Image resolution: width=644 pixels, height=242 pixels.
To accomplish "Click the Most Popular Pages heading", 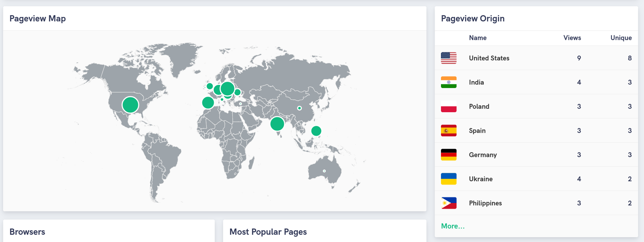I will point(268,232).
